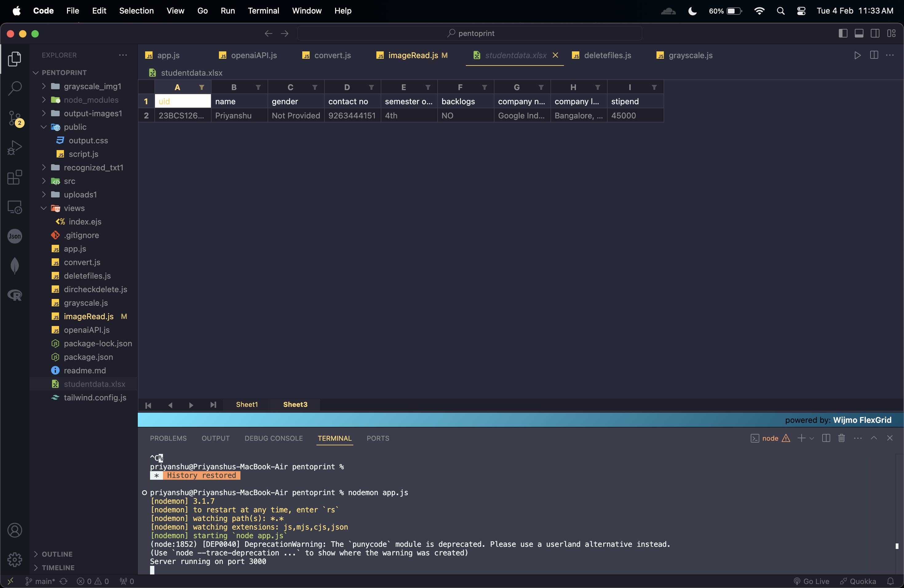Open the Run and Debug view
This screenshot has width=904, height=588.
15,148
